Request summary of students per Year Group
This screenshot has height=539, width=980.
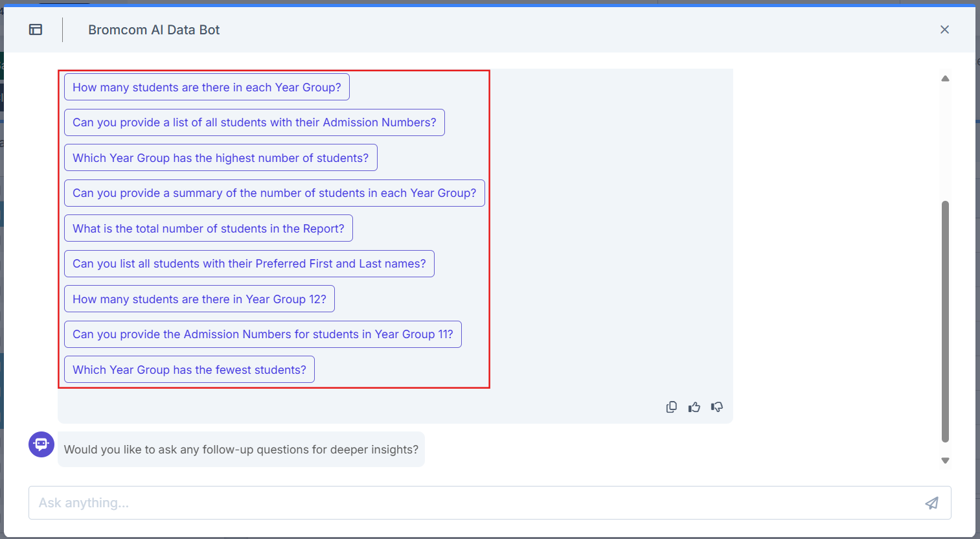coord(274,192)
